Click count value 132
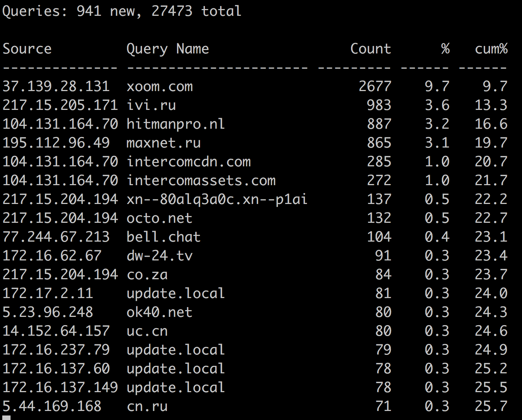The width and height of the screenshot is (522, 420). coord(379,218)
